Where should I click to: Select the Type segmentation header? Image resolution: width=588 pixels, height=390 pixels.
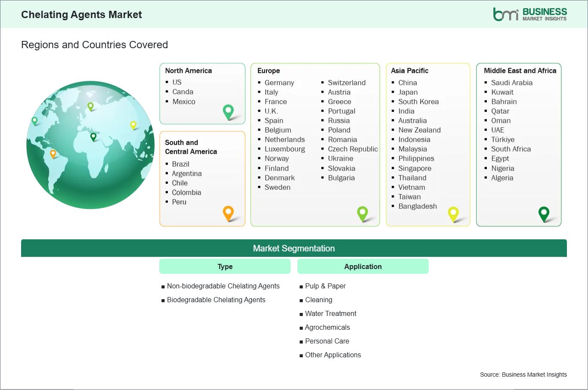225,266
